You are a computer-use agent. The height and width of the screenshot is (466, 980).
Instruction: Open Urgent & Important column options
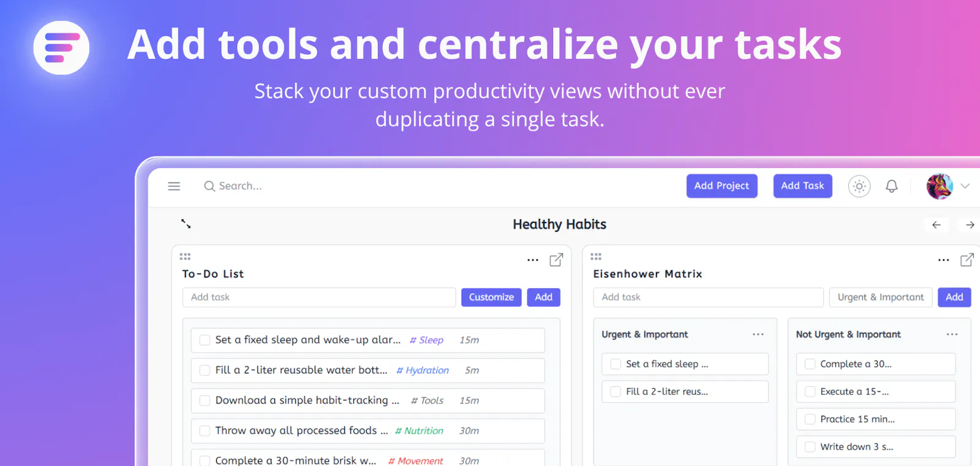[758, 334]
